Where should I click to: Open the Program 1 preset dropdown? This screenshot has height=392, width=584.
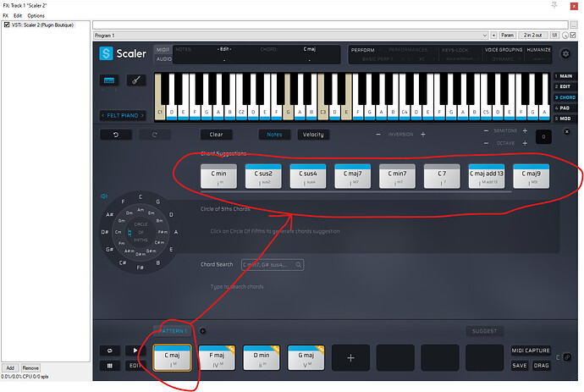290,36
